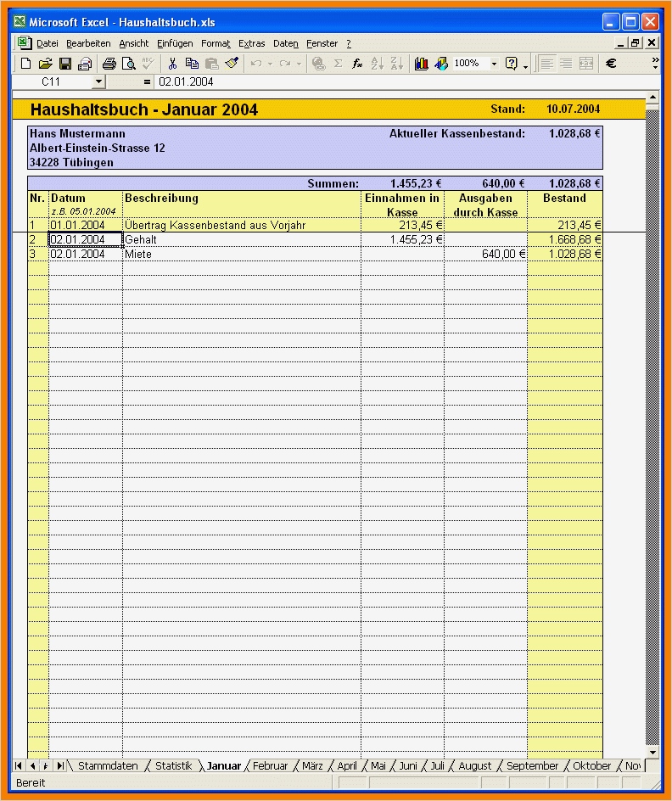This screenshot has height=801, width=672.
Task: Click vertical scrollbar up arrow
Action: 652,97
